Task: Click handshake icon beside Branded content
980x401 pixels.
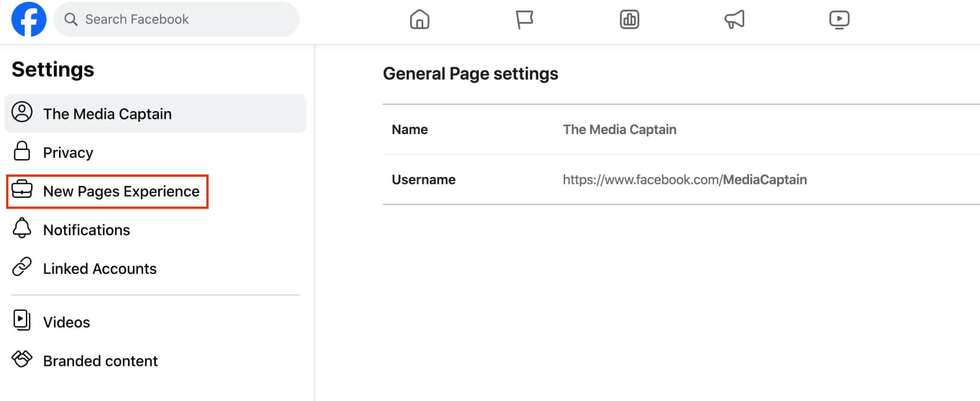Action: (x=22, y=359)
